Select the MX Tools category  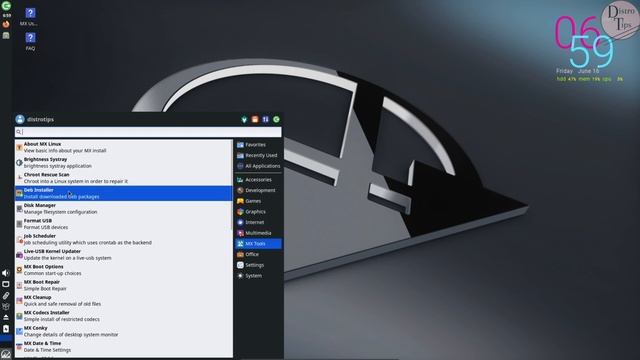click(258, 244)
